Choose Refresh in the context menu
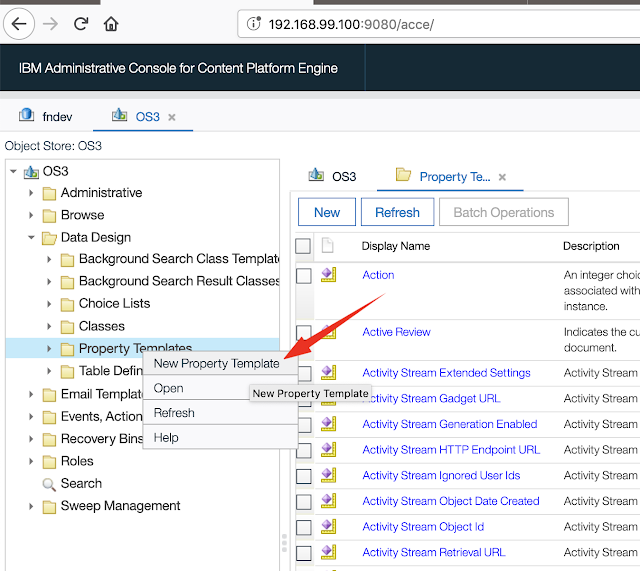The height and width of the screenshot is (571, 640). click(x=220, y=413)
